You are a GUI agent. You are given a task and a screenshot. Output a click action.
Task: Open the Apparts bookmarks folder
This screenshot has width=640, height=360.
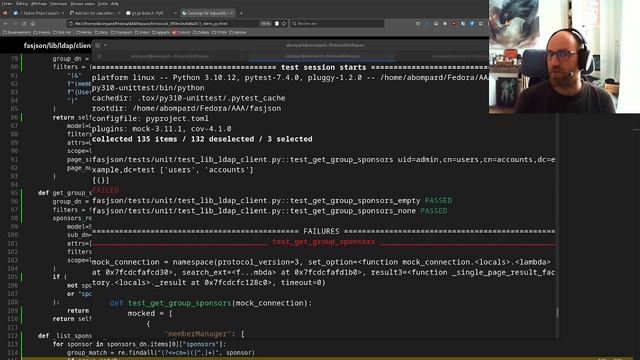(x=162, y=32)
